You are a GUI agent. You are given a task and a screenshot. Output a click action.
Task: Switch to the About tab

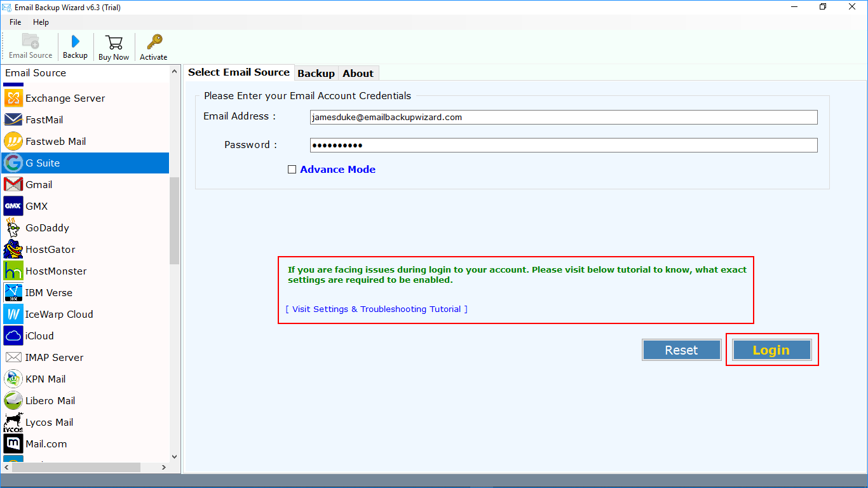358,73
